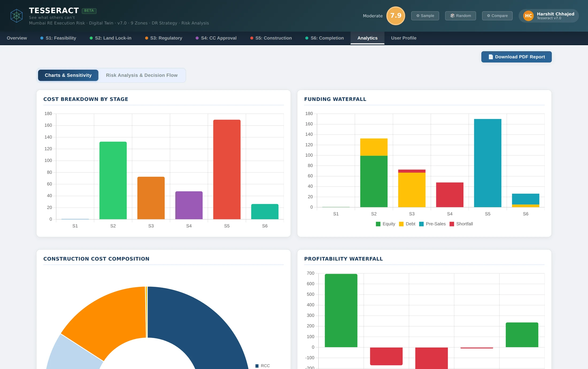This screenshot has width=588, height=369.
Task: Go to the Overview tab
Action: 17,38
